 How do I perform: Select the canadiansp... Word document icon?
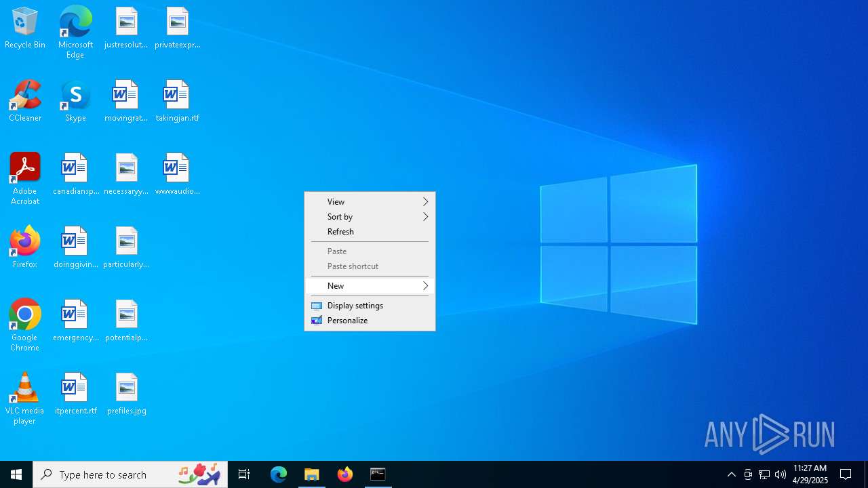[75, 174]
